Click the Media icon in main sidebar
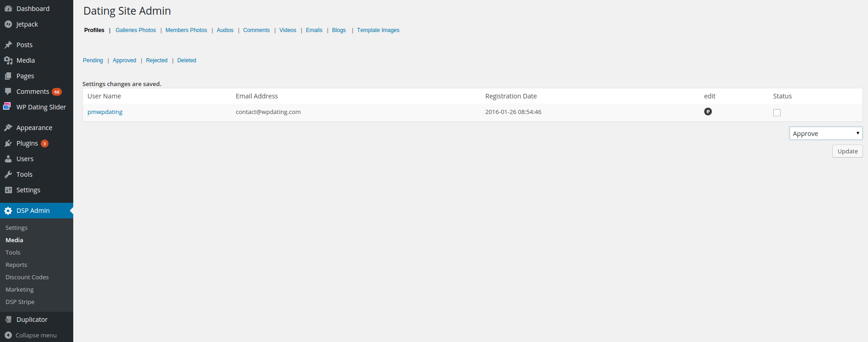This screenshot has width=868, height=342. pyautogui.click(x=8, y=60)
